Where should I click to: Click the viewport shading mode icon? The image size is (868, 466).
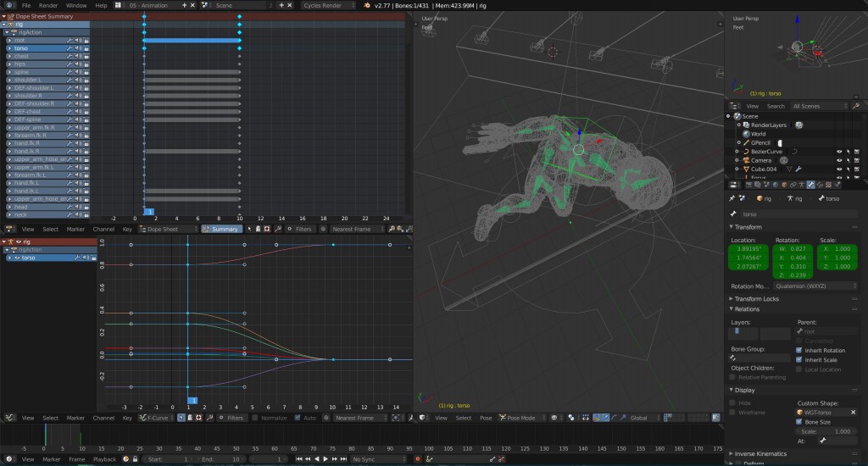(x=554, y=418)
